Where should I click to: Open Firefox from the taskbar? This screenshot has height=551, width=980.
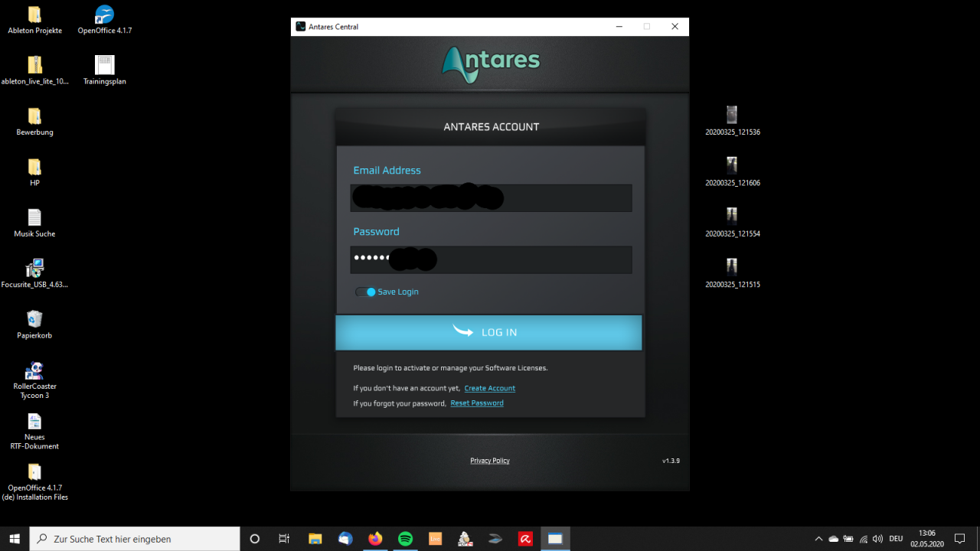click(x=375, y=539)
